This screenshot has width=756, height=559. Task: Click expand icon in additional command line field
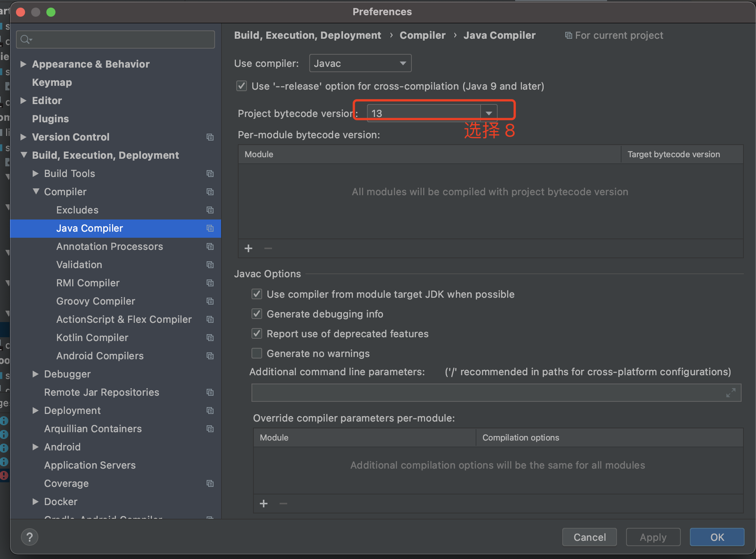pos(731,393)
